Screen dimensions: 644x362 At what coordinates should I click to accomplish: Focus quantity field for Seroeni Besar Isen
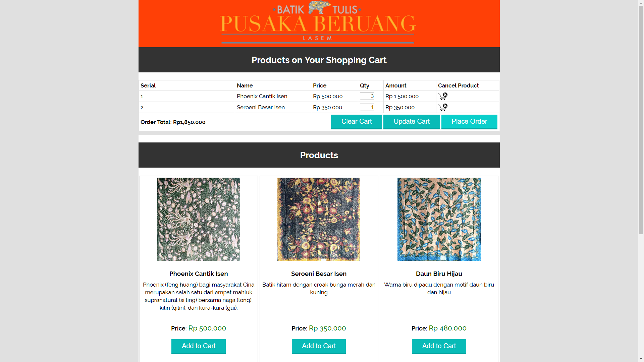367,107
